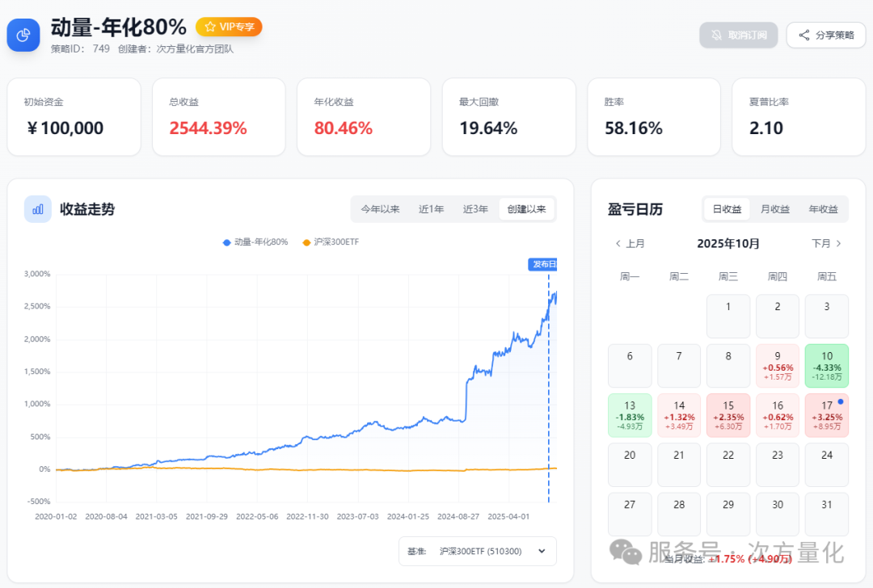Switch to the 月收益 tab

774,208
